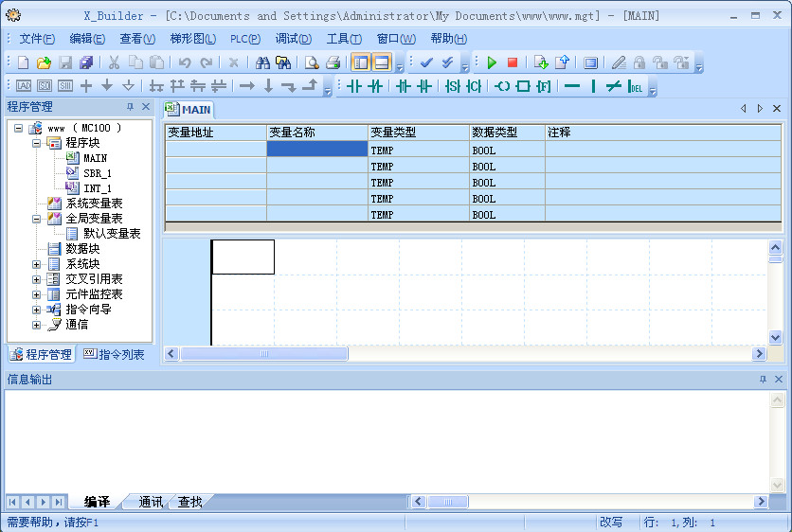Image resolution: width=792 pixels, height=532 pixels.
Task: Switch to SIII view icon
Action: tap(65, 86)
